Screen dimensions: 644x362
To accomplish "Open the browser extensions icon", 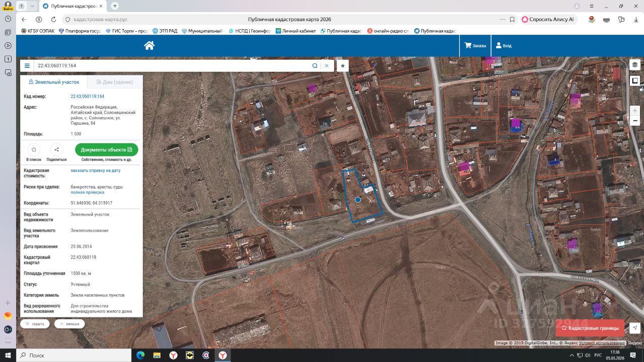I will click(621, 20).
